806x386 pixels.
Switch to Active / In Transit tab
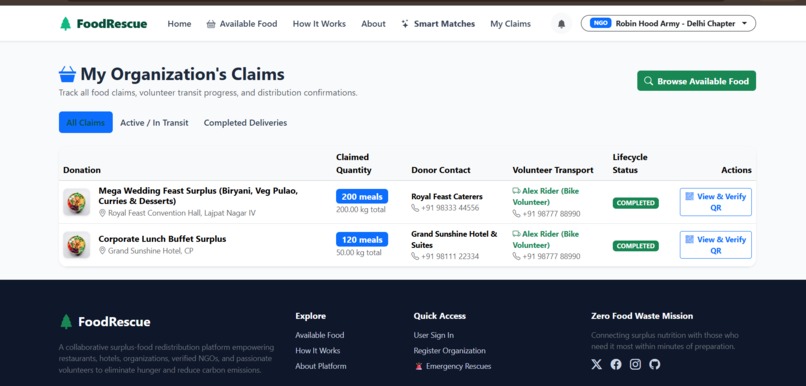click(x=154, y=123)
